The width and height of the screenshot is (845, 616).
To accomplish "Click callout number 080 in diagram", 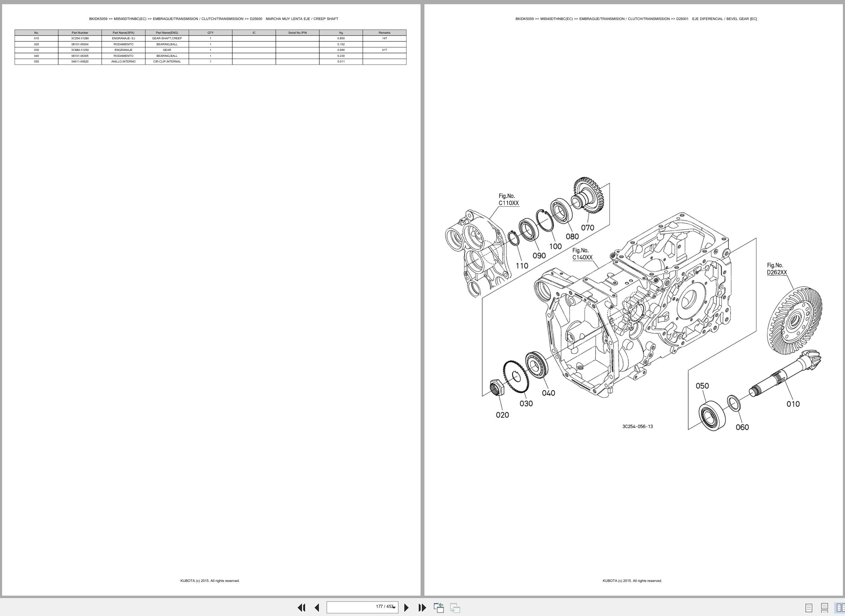I will (x=572, y=236).
